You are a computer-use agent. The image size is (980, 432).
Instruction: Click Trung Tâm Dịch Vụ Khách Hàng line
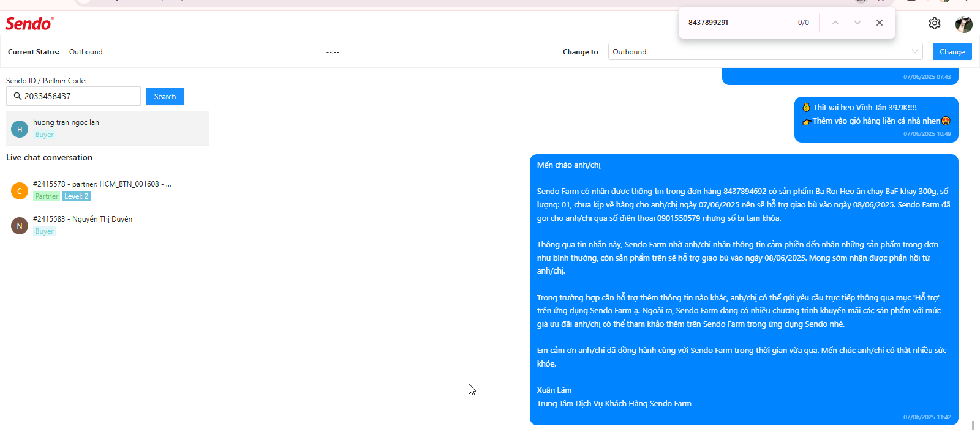pyautogui.click(x=614, y=403)
